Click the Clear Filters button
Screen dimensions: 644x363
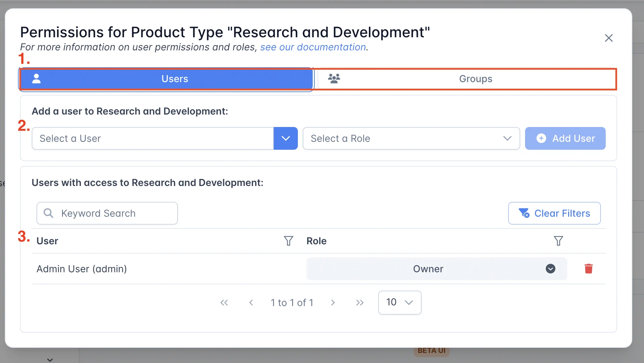(x=554, y=213)
